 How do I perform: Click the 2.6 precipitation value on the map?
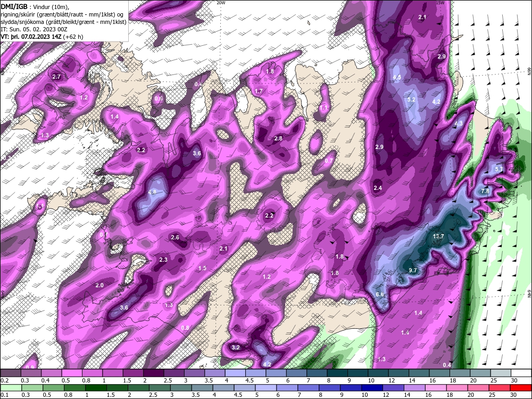coord(175,237)
